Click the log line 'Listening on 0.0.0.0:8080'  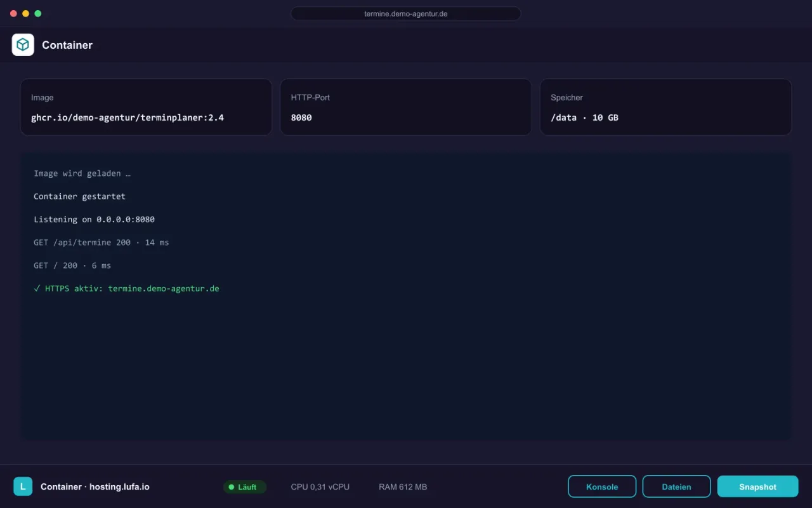[94, 219]
